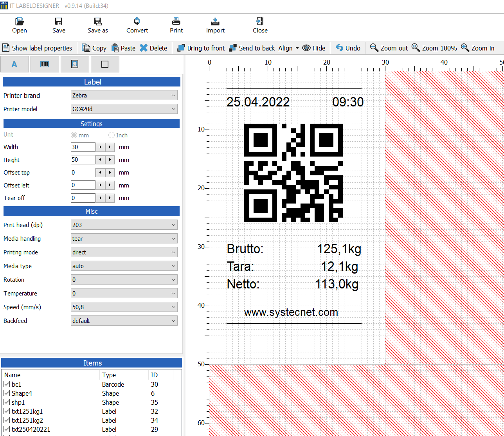Image resolution: width=504 pixels, height=436 pixels.
Task: Increase Width with right arrow
Action: (x=110, y=147)
